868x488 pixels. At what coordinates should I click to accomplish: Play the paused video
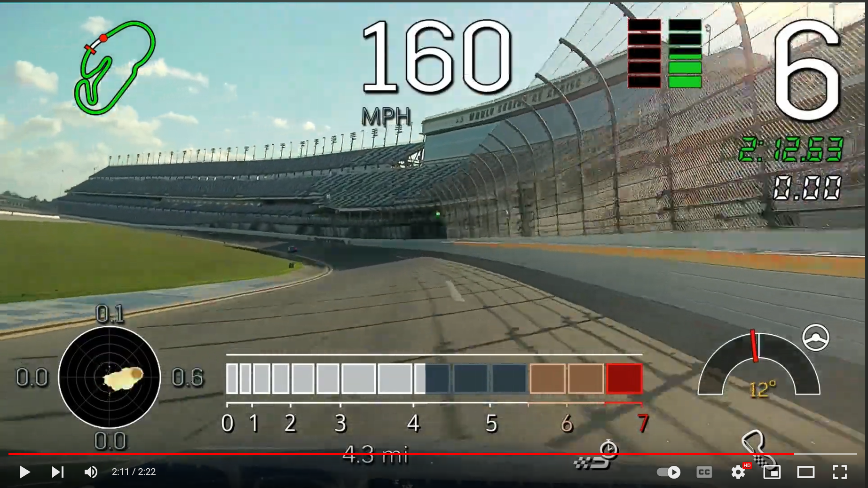coord(24,472)
